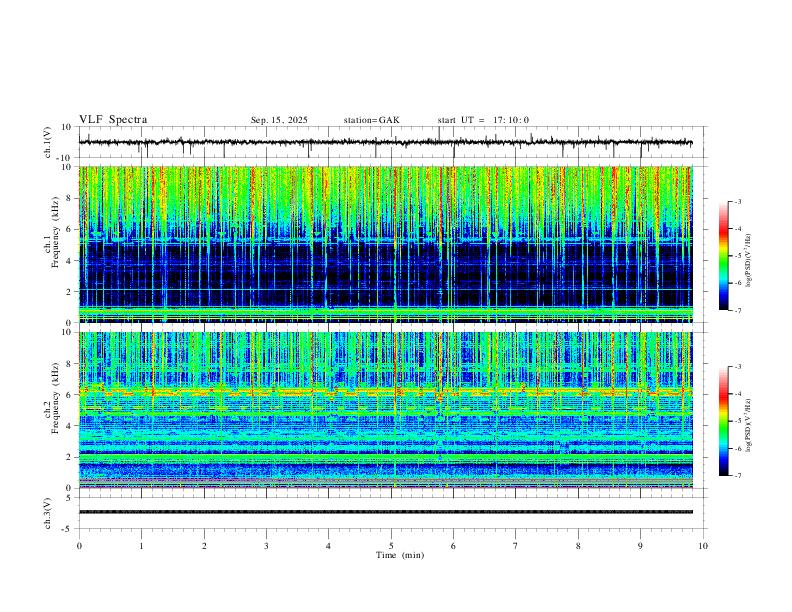Click the ch.2 color bar '-7' tick value
The width and height of the screenshot is (792, 612).
pyautogui.click(x=737, y=476)
